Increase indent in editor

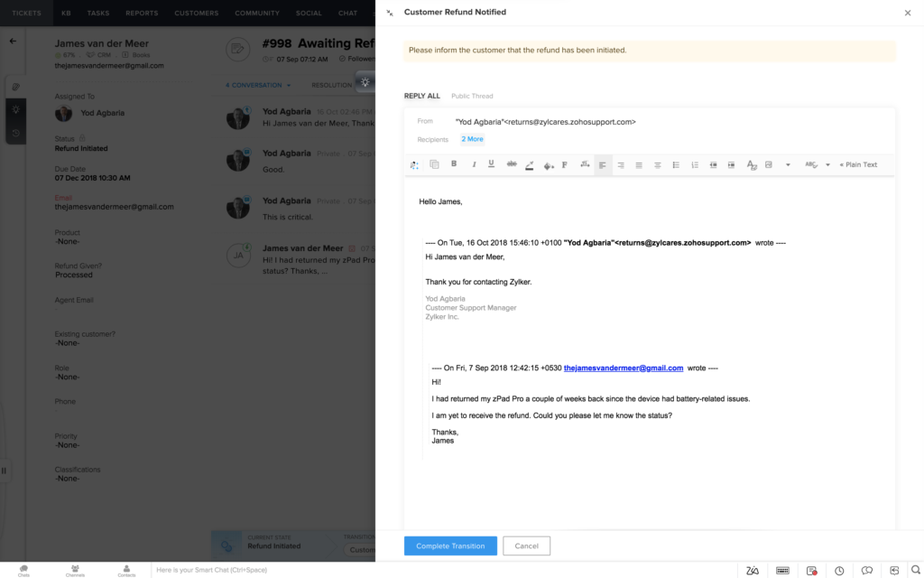point(731,165)
